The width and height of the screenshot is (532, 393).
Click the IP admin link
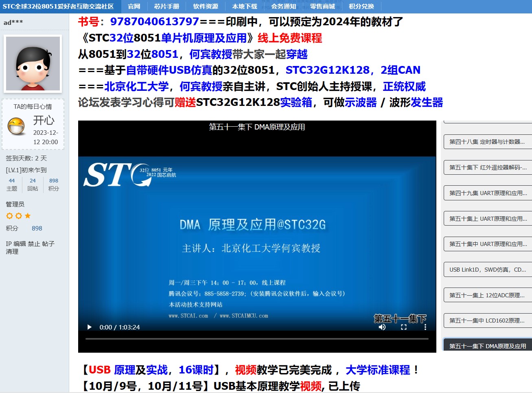pyautogui.click(x=9, y=244)
